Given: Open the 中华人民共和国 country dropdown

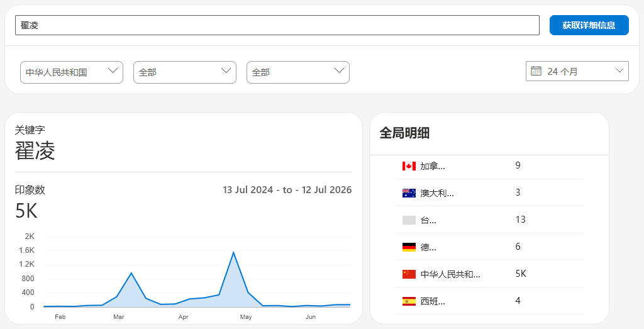Looking at the screenshot, I should coord(72,72).
